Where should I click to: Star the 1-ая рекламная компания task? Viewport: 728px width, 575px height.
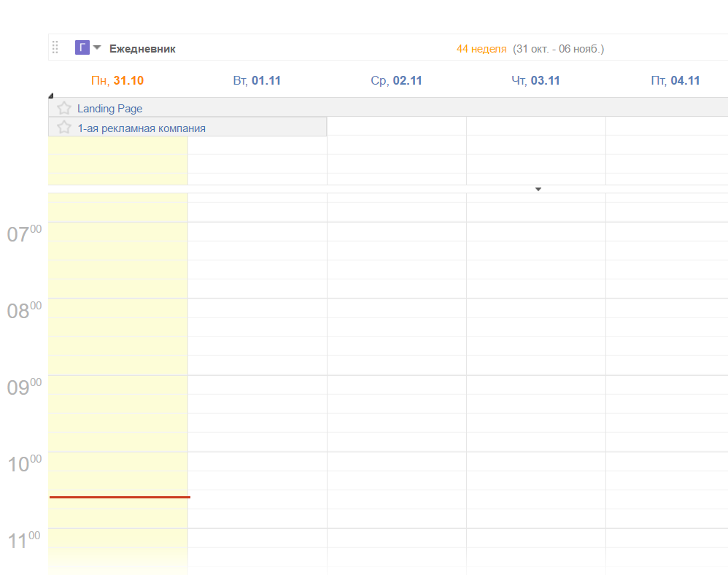64,128
